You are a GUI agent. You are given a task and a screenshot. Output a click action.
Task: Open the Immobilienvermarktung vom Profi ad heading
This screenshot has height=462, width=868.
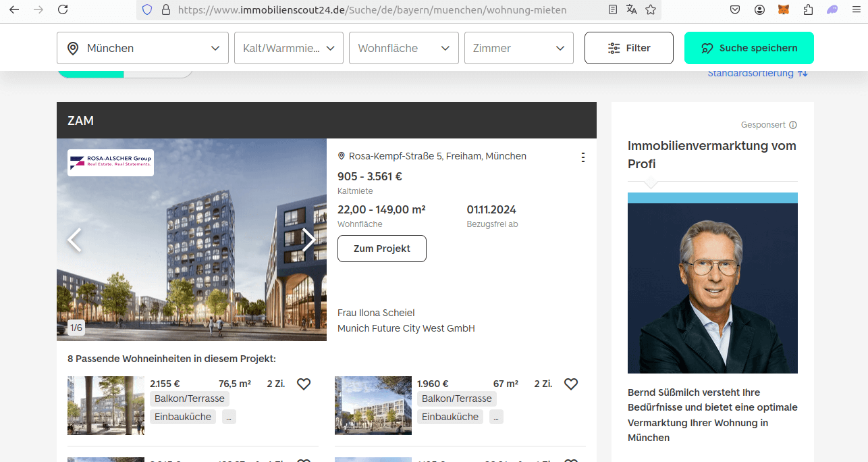click(x=712, y=155)
